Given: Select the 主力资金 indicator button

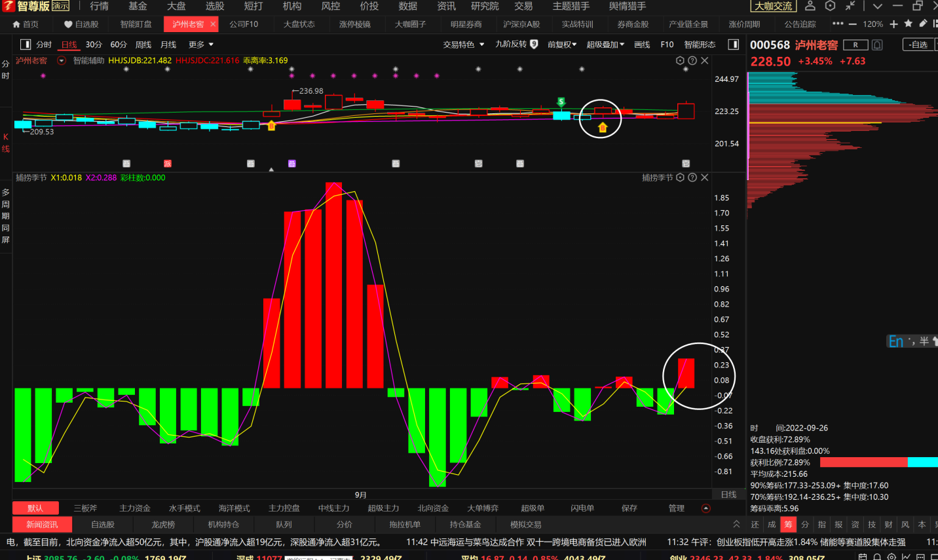Looking at the screenshot, I should (135, 508).
